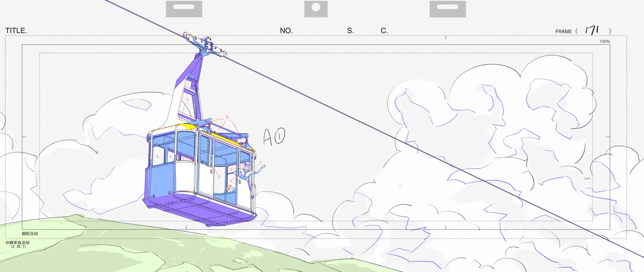Viewport: 644px width, 272px height.
Task: Select the aspect ratio text "(2.35:1)"
Action: point(19,247)
